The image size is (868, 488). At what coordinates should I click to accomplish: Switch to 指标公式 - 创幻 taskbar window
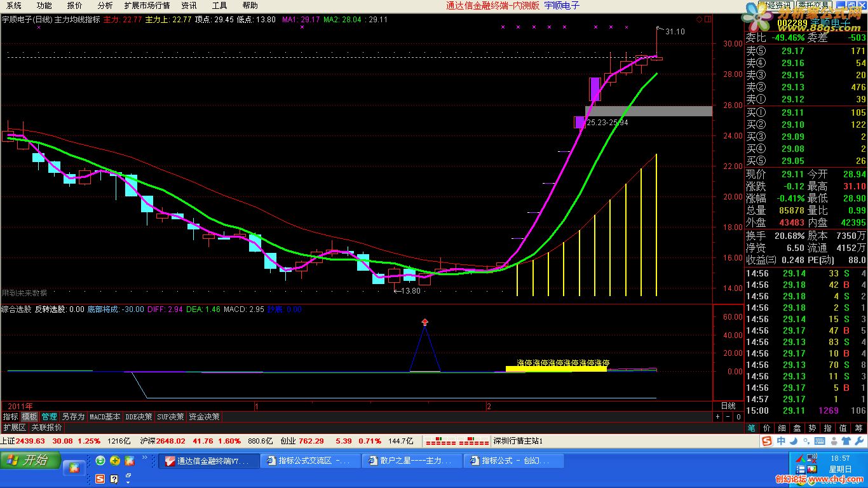[513, 461]
